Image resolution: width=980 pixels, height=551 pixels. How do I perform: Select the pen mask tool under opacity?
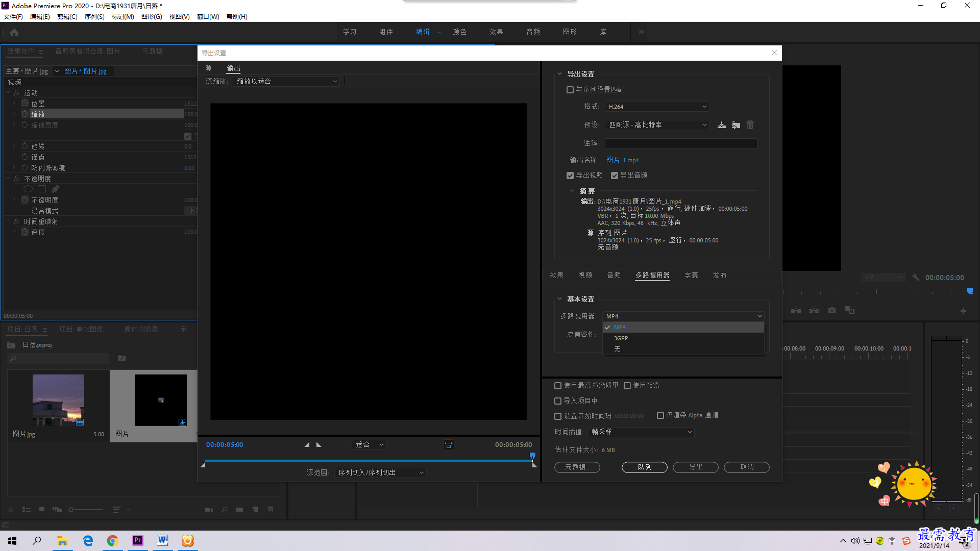[x=55, y=189]
